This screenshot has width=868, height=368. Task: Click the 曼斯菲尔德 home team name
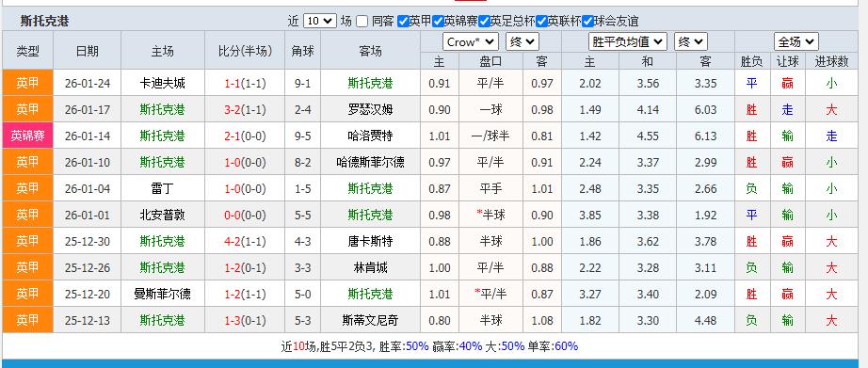[x=162, y=294]
